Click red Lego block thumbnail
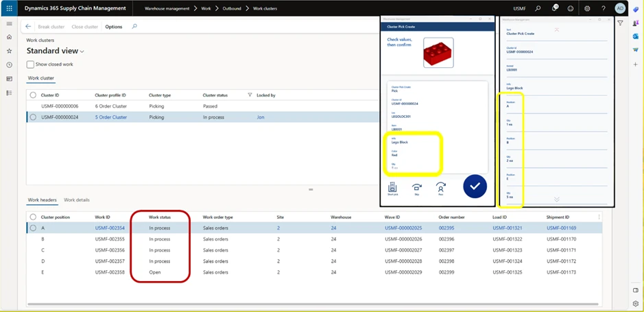 pyautogui.click(x=438, y=53)
